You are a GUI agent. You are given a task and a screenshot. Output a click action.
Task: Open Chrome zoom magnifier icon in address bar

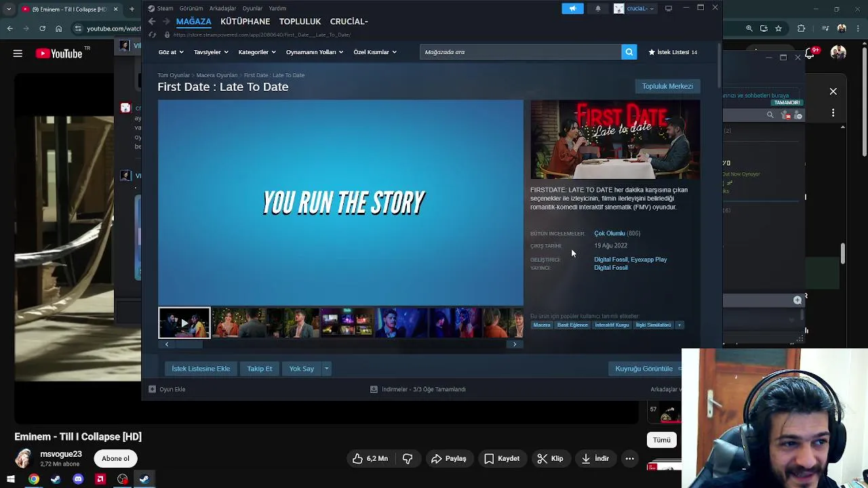pos(749,28)
